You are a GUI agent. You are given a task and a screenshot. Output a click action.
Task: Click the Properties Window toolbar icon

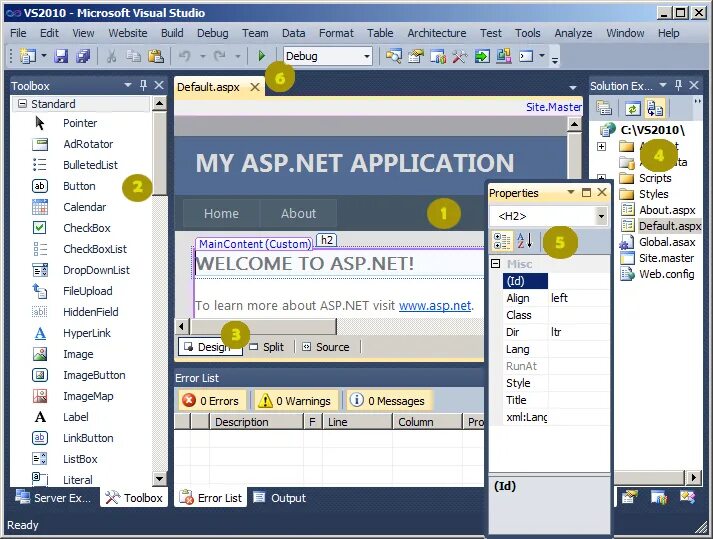[x=416, y=56]
